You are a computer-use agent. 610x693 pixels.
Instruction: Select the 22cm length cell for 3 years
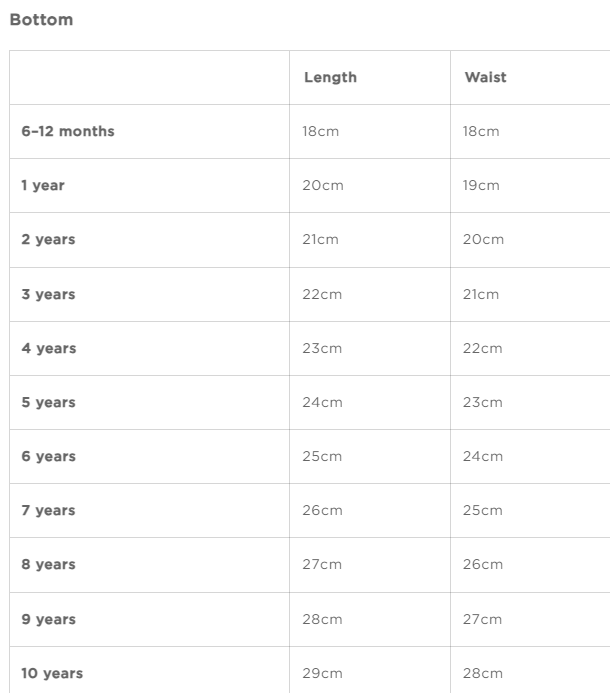tap(322, 294)
